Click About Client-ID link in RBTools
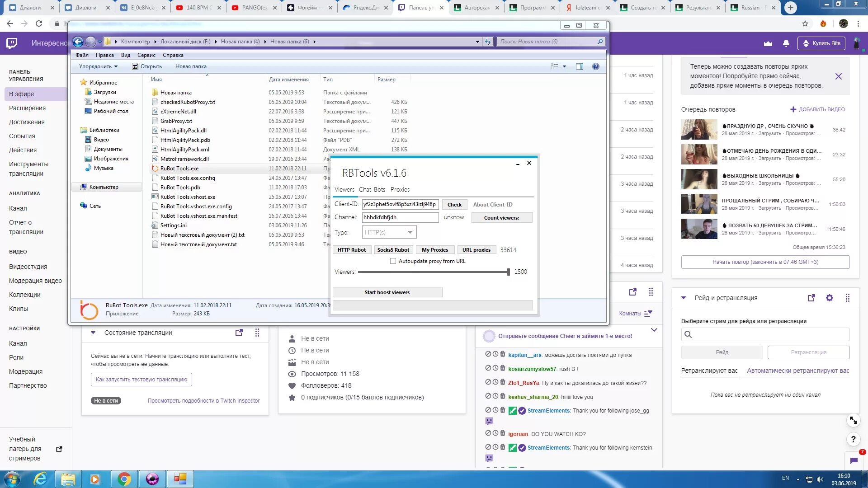 [493, 205]
